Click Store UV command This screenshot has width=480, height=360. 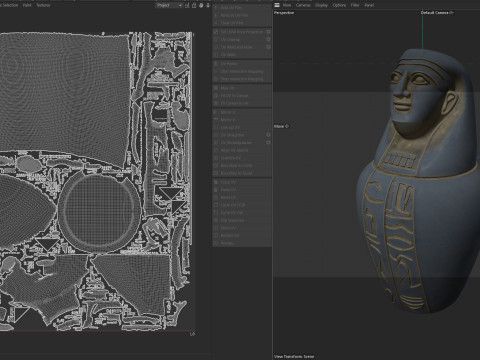click(242, 228)
